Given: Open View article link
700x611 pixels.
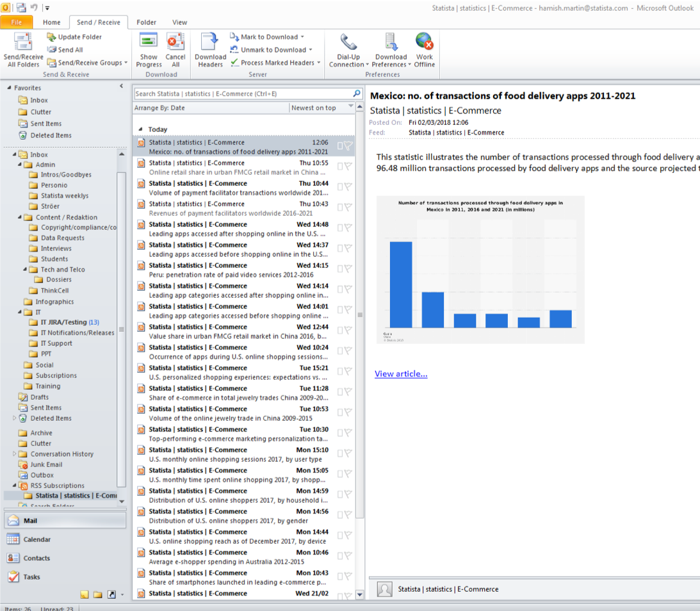Looking at the screenshot, I should tap(401, 374).
